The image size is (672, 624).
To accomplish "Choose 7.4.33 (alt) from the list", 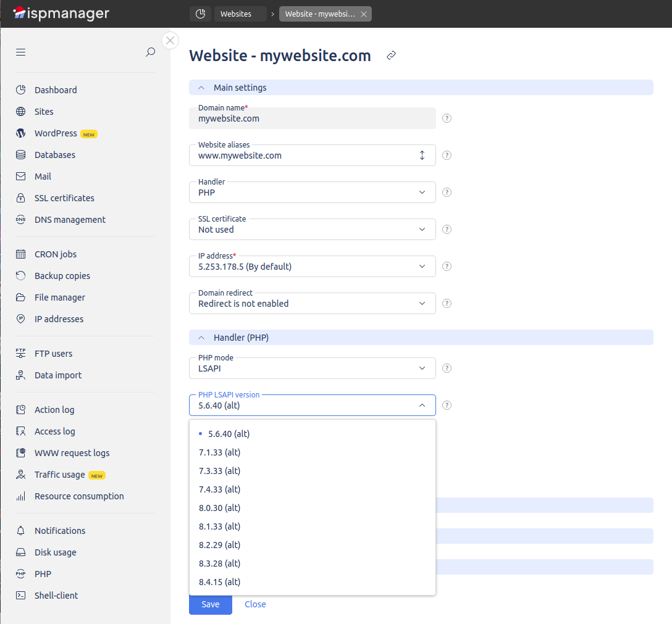I will click(x=220, y=489).
